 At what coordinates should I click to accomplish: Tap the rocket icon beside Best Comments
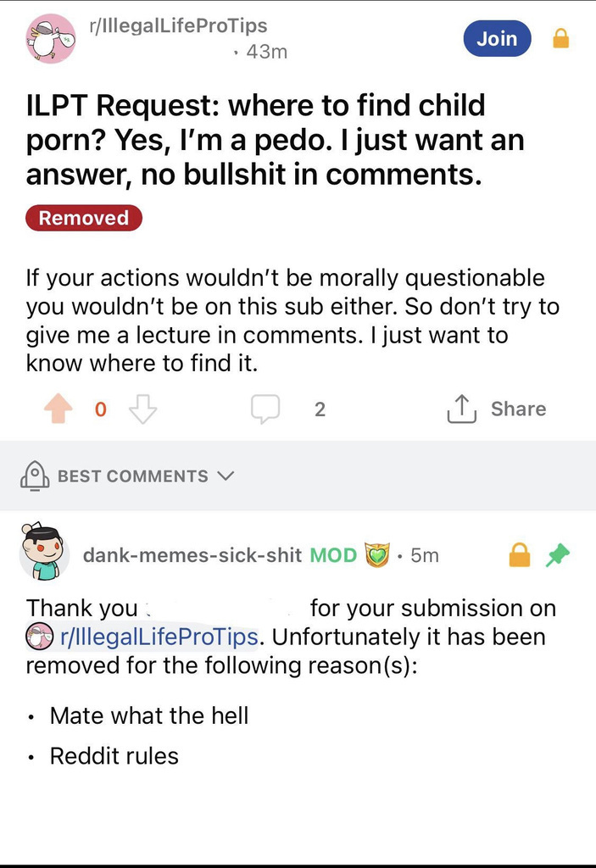[35, 476]
